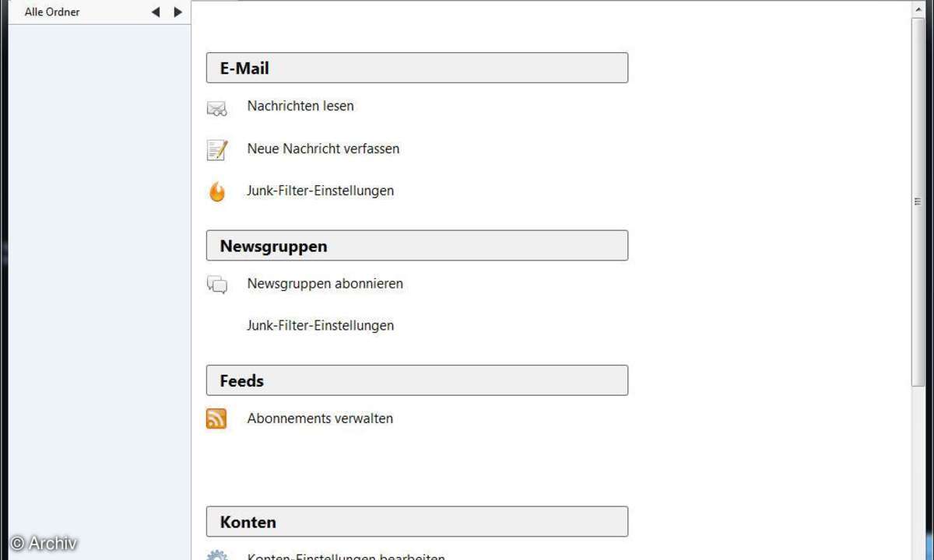Click the orange RSS feed icon
Image resolution: width=934 pixels, height=560 pixels.
tap(216, 419)
